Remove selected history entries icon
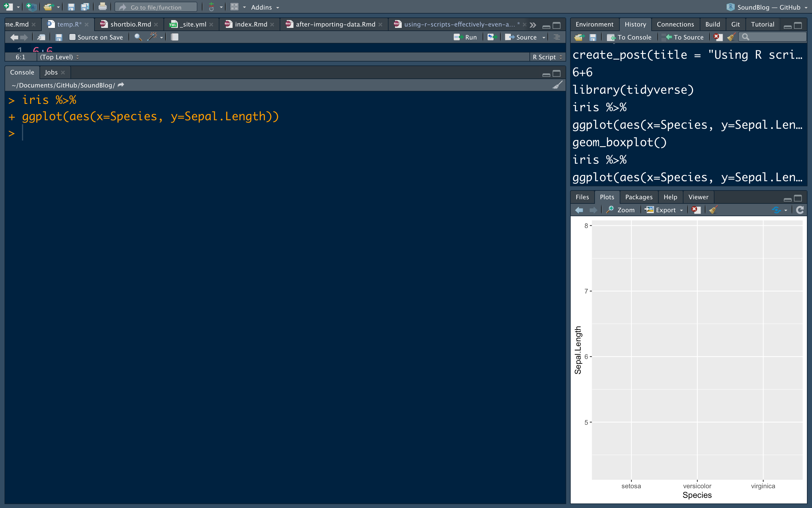Image resolution: width=812 pixels, height=508 pixels. pyautogui.click(x=718, y=37)
